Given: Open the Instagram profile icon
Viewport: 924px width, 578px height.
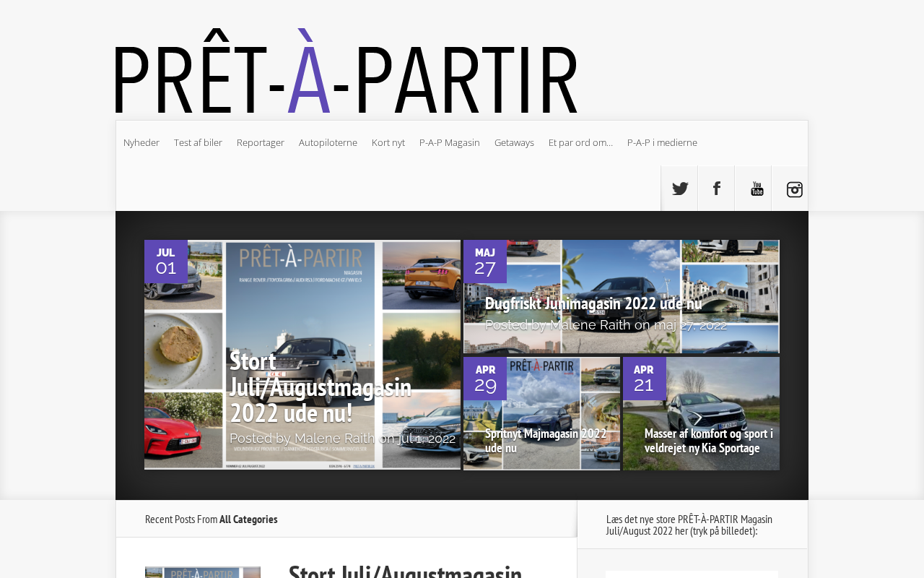Looking at the screenshot, I should coord(790,189).
